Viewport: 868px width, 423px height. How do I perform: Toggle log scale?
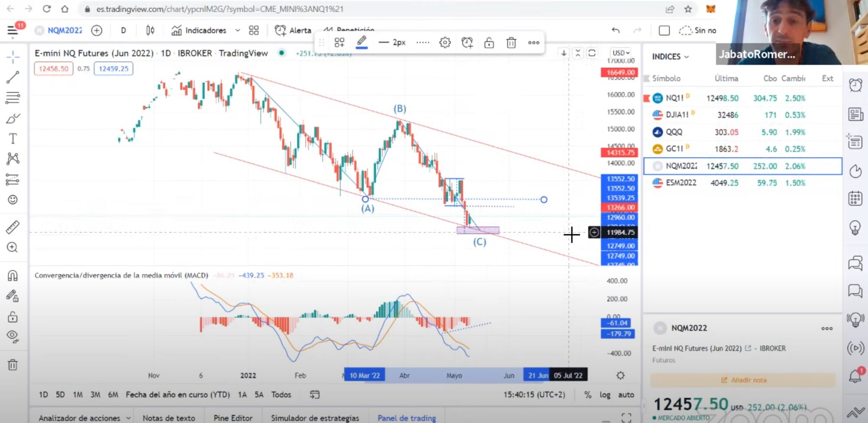point(605,395)
